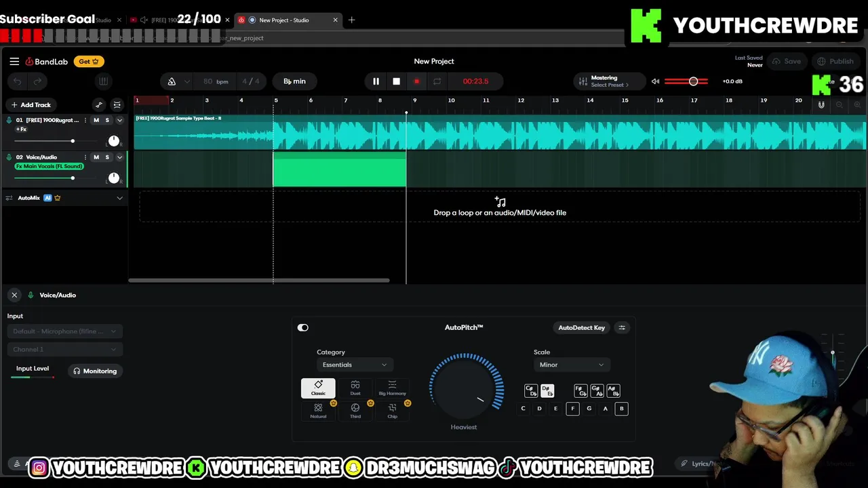This screenshot has width=868, height=488.
Task: Mute the master volume speaker icon
Action: point(655,81)
